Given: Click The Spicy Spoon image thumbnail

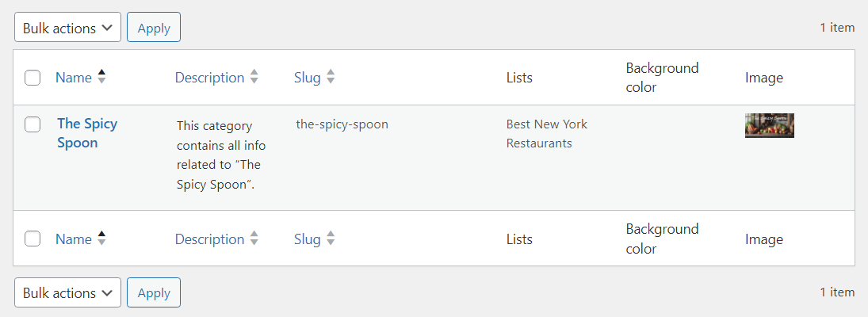Looking at the screenshot, I should (x=770, y=125).
